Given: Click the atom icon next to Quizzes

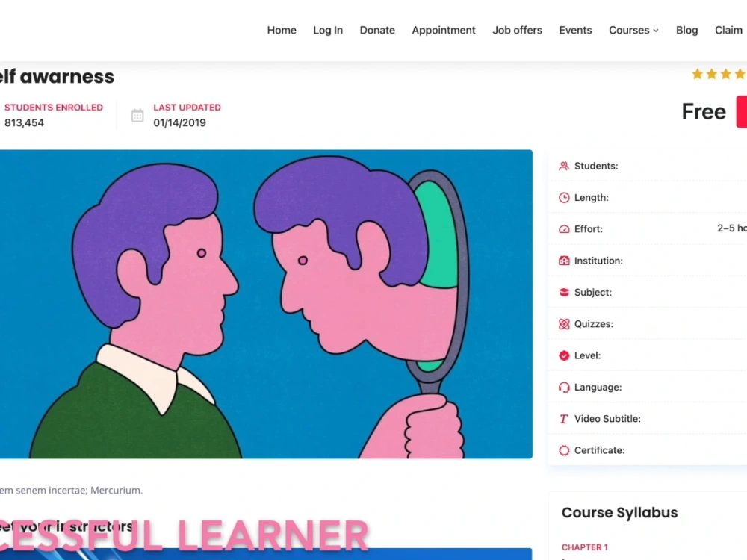Looking at the screenshot, I should [x=564, y=324].
